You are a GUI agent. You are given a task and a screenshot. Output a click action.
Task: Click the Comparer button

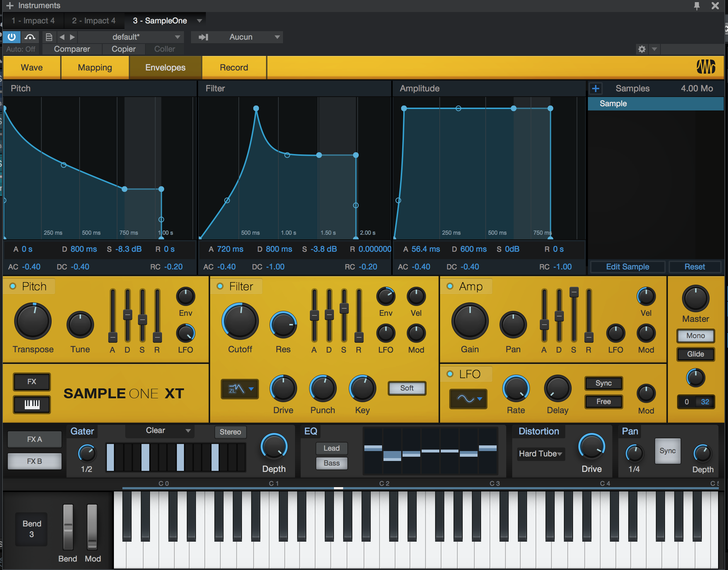point(72,49)
